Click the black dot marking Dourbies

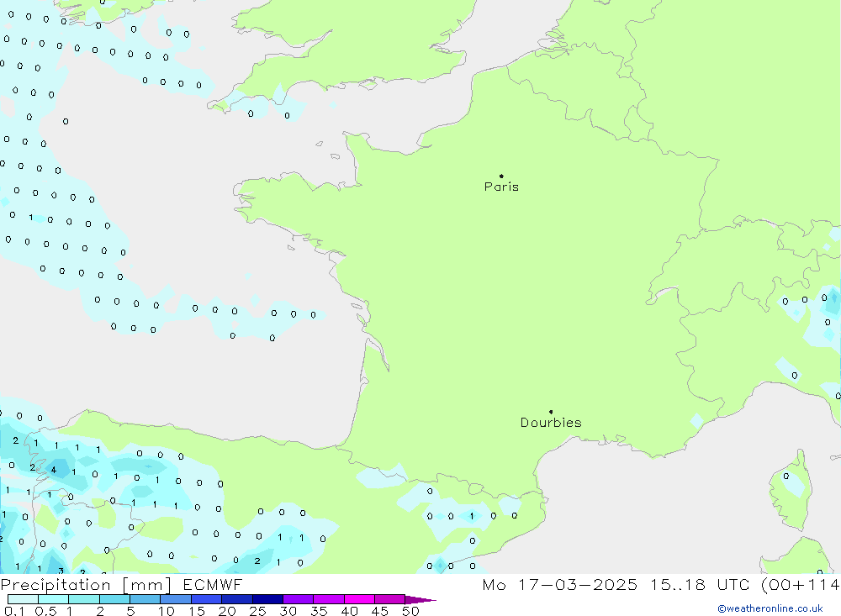(x=551, y=412)
